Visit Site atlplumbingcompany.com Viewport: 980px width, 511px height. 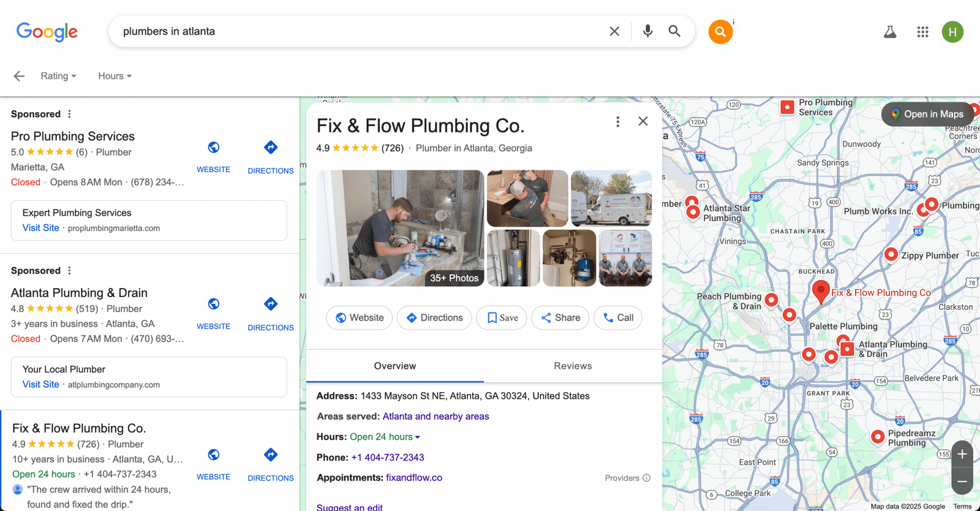(x=41, y=385)
